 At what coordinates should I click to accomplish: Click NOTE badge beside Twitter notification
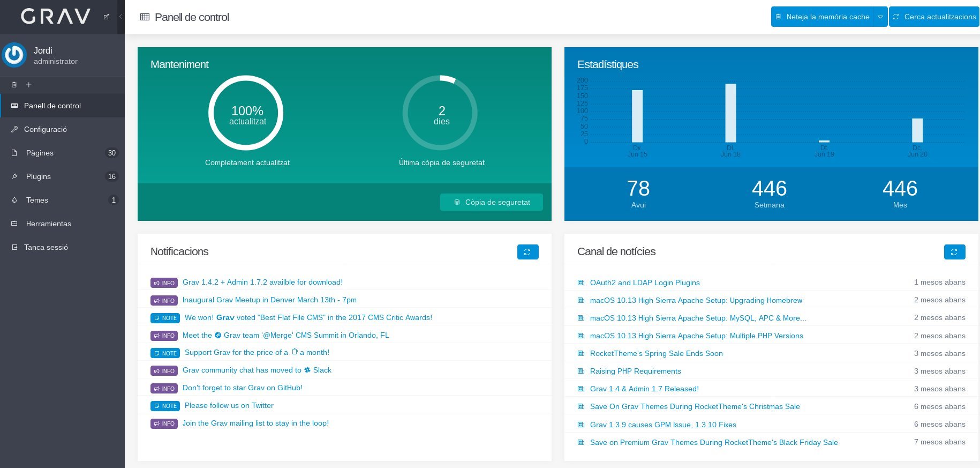pyautogui.click(x=165, y=406)
